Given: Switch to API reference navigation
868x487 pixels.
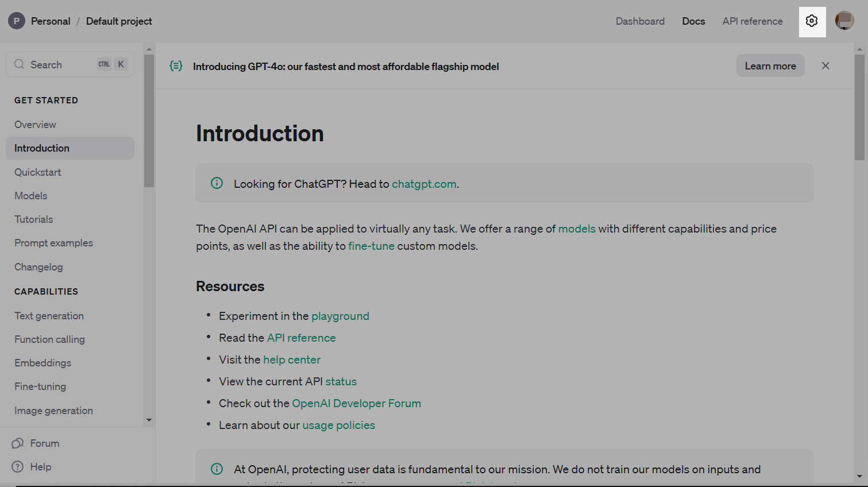Looking at the screenshot, I should tap(752, 21).
